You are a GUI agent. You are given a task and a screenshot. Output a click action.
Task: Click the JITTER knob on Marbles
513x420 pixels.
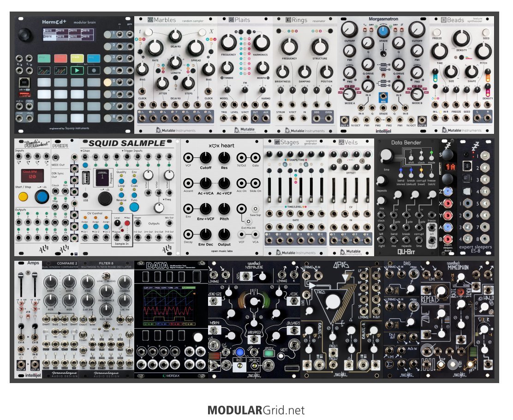click(162, 84)
